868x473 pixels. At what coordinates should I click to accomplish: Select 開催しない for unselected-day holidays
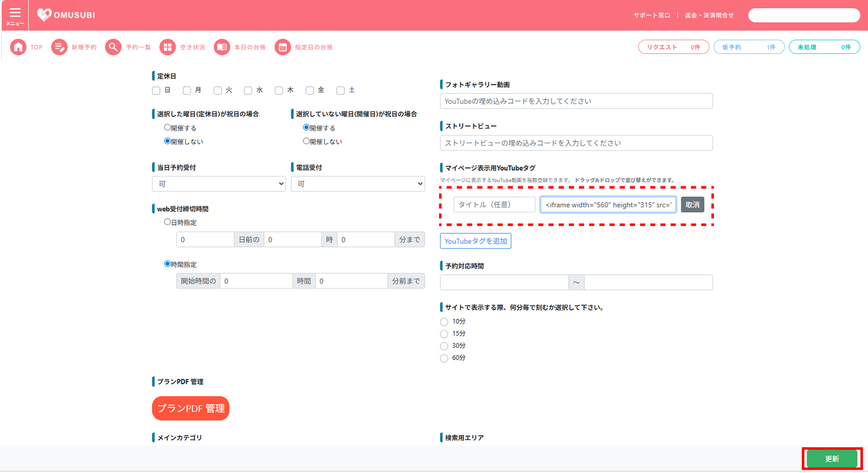(306, 141)
